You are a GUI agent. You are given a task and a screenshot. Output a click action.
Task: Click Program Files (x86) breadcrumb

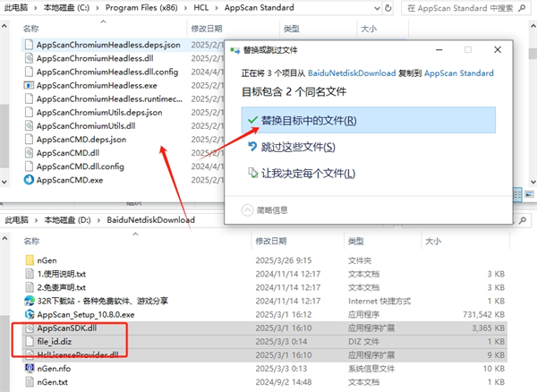point(141,7)
